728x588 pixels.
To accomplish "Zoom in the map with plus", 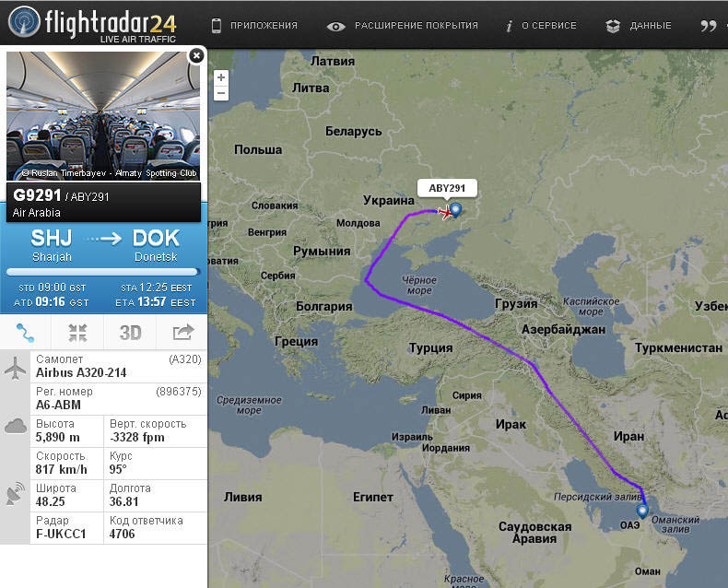I will coord(221,77).
